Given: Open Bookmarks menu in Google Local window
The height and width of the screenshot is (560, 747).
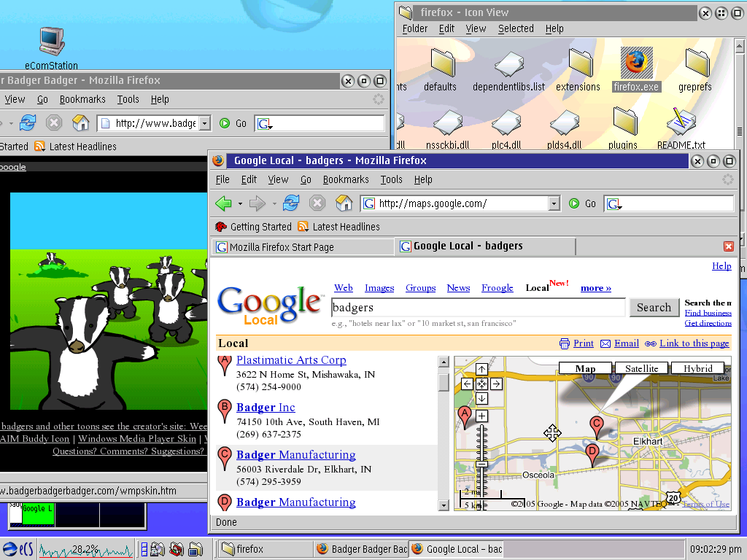Looking at the screenshot, I should coord(346,179).
